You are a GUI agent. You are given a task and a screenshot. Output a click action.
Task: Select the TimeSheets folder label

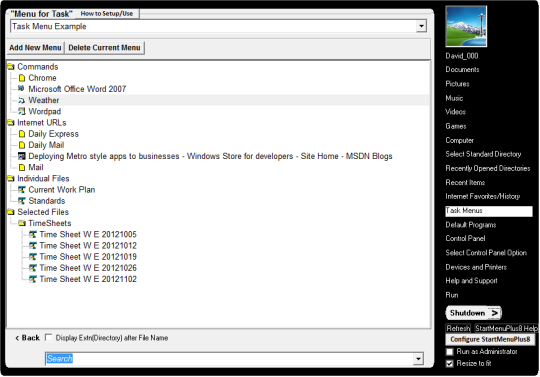click(50, 223)
